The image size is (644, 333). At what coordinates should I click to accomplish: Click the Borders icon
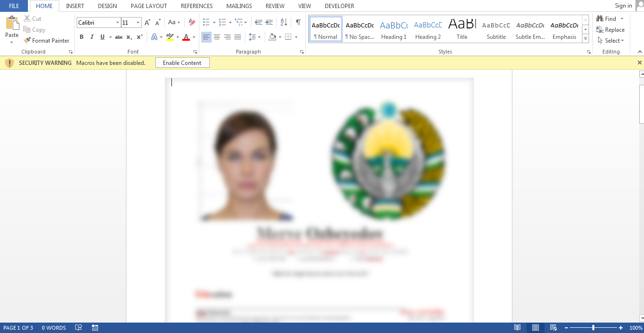(x=288, y=37)
